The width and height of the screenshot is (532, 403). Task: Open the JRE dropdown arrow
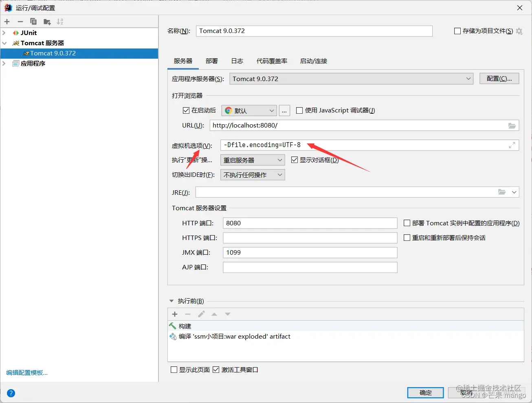(x=514, y=192)
